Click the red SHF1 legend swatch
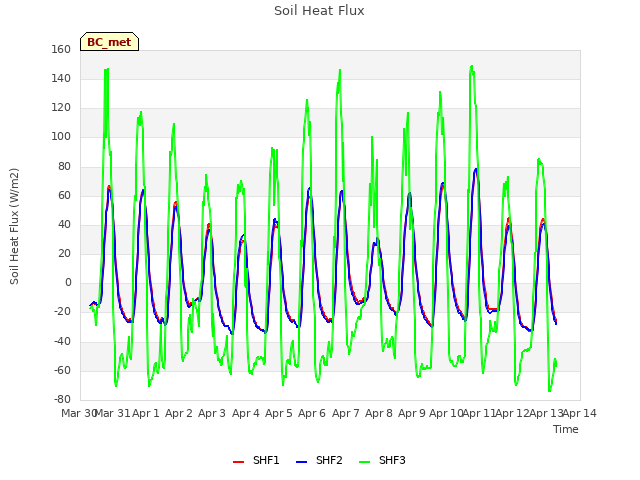 coord(238,462)
